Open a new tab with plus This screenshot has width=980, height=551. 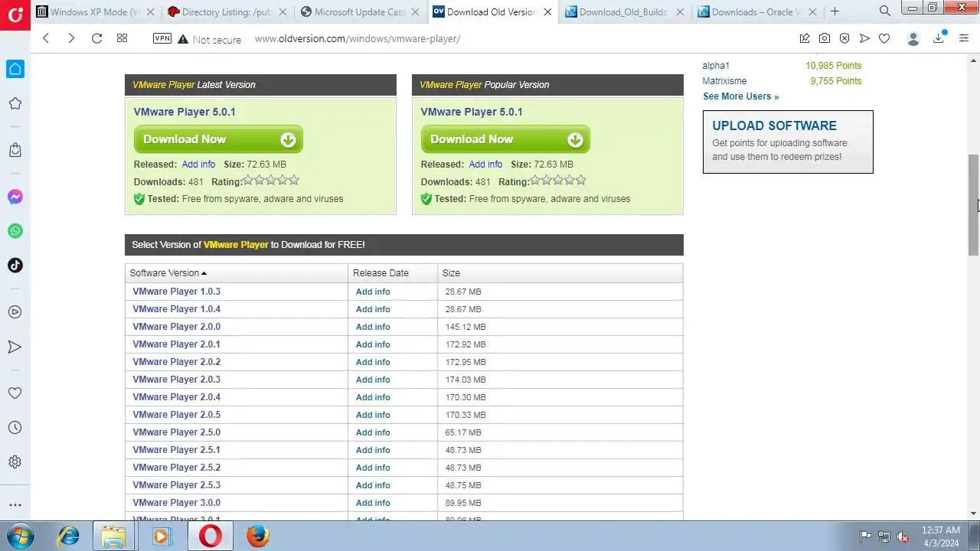pyautogui.click(x=835, y=11)
